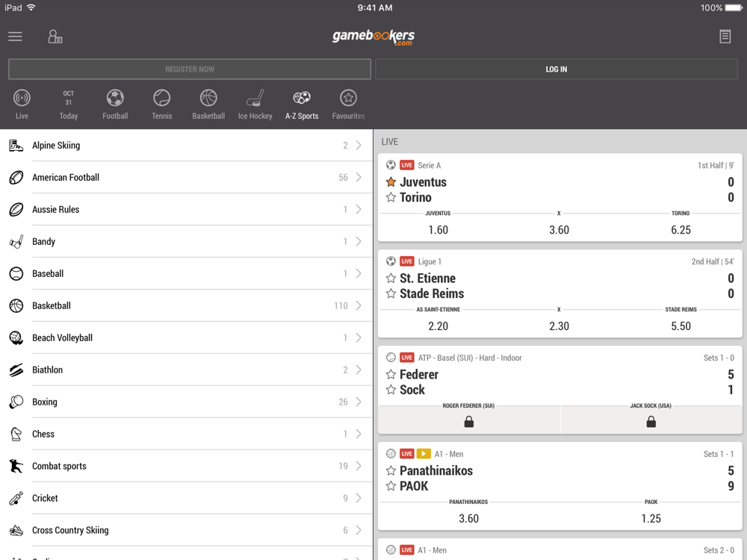747x560 pixels.
Task: Click the Cricket bat icon
Action: 16,498
